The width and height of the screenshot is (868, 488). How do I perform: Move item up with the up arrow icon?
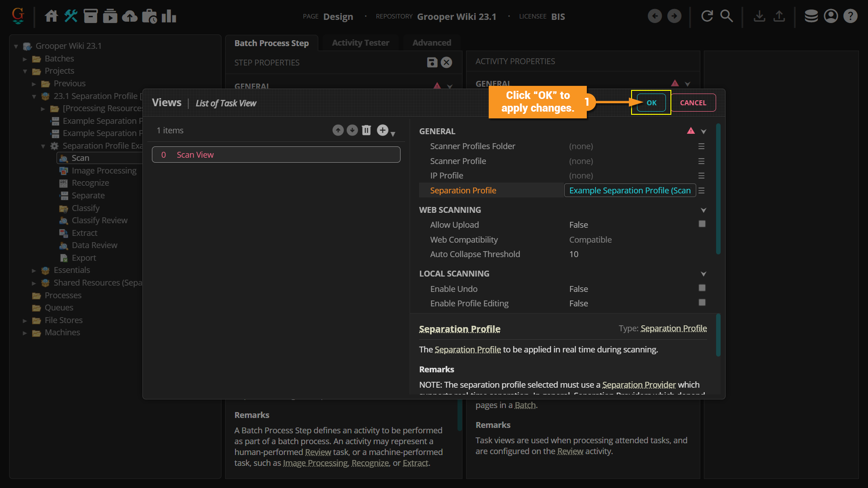pyautogui.click(x=338, y=130)
